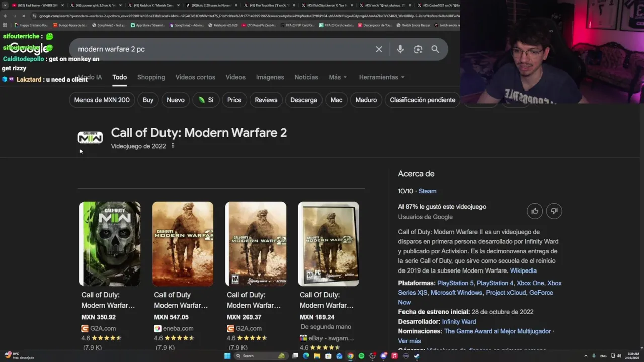The image size is (644, 362).
Task: Open the Wikipedia link in description
Action: 523,270
